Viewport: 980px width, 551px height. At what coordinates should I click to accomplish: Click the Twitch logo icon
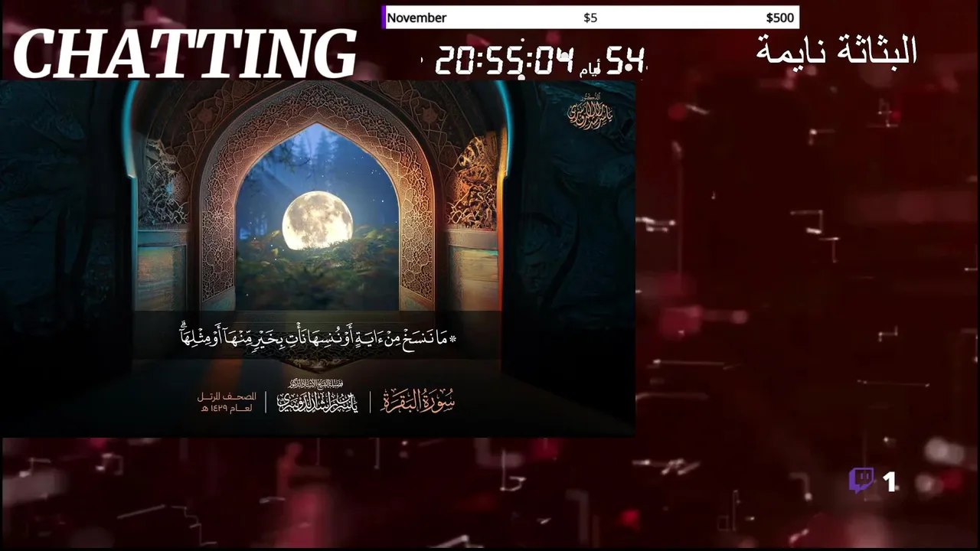pos(861,481)
